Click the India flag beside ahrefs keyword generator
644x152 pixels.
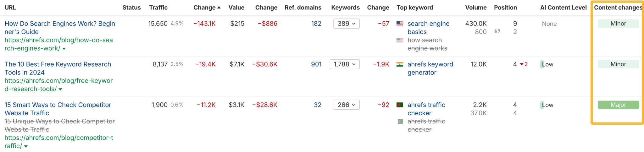(400, 64)
